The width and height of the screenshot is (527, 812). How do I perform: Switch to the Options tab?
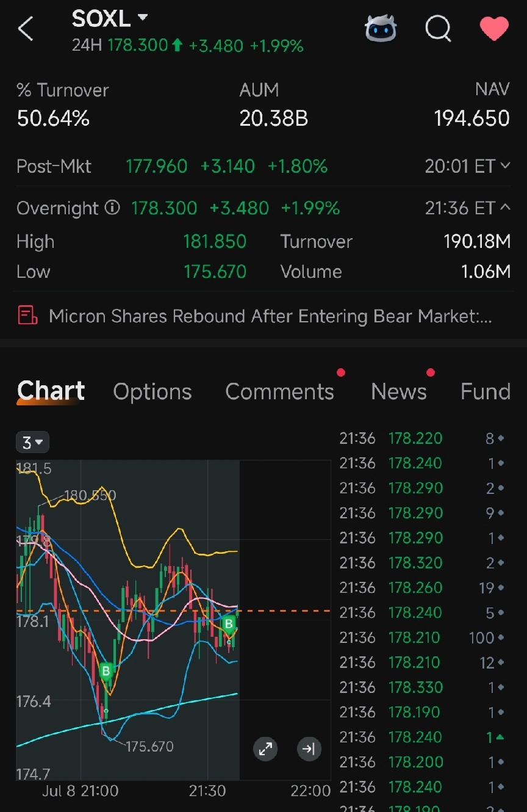152,392
